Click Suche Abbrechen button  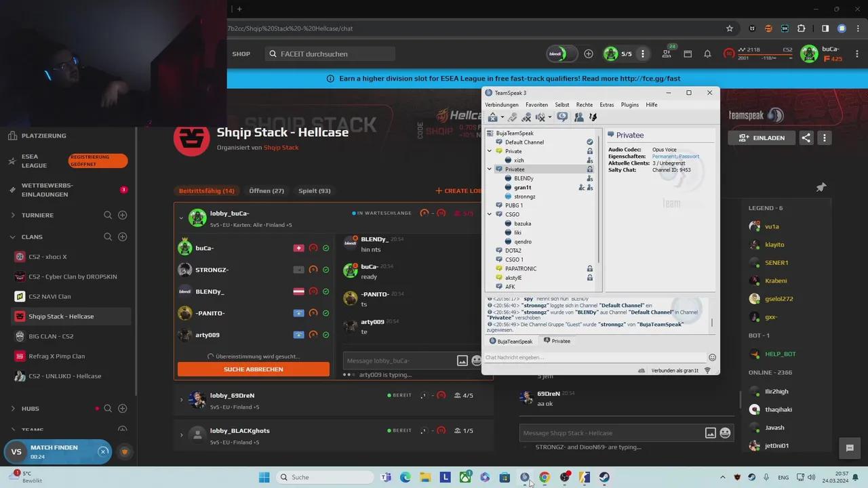pyautogui.click(x=254, y=369)
